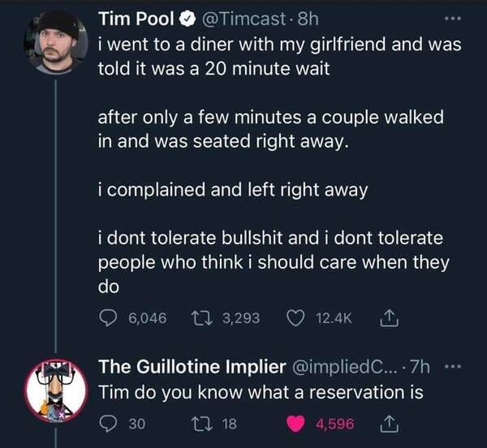Screen dimensions: 487x448
Task: Open the reply text about a reservation
Action: pos(261,393)
